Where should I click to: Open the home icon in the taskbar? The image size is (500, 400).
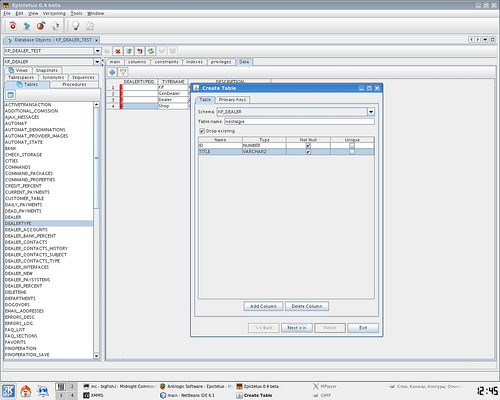tap(26, 391)
